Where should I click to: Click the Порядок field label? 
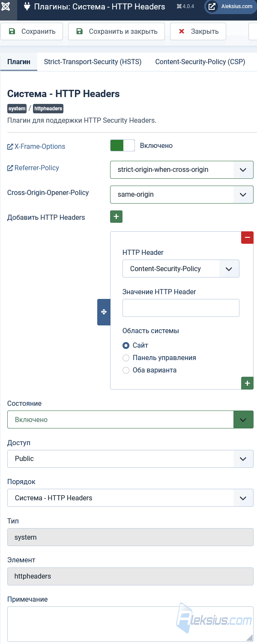pyautogui.click(x=21, y=482)
